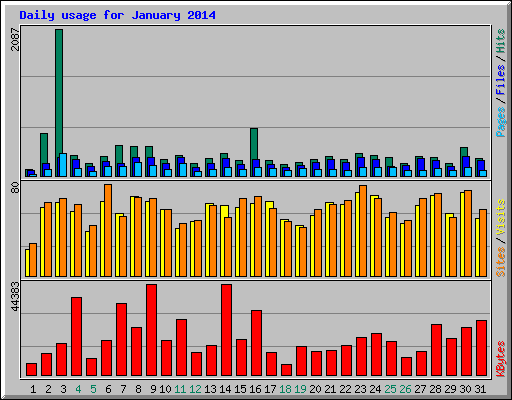The width and height of the screenshot is (512, 400).
Task: Click the Sites legend label
Action: (x=500, y=262)
